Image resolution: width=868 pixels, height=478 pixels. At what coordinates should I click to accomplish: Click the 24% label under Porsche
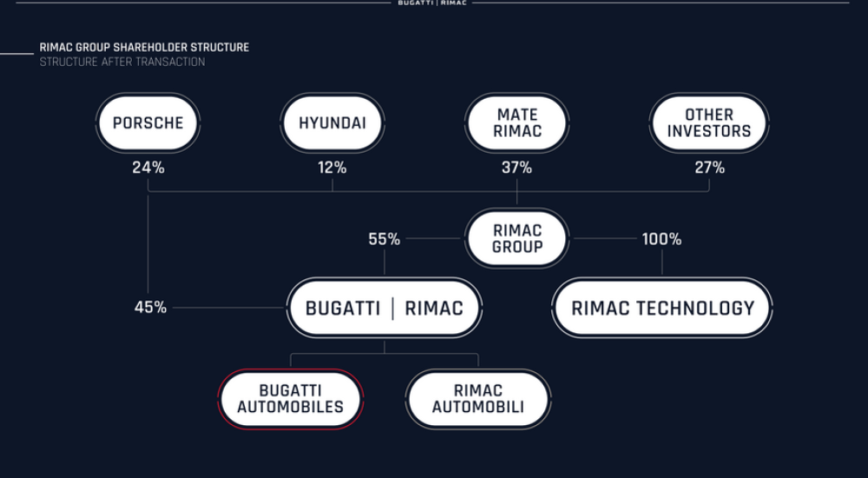click(148, 168)
